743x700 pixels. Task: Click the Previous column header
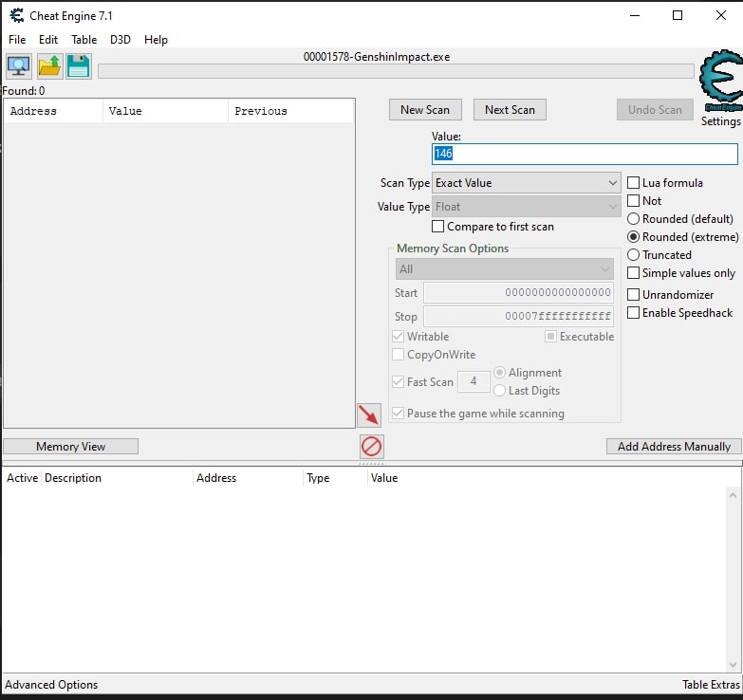pyautogui.click(x=291, y=111)
